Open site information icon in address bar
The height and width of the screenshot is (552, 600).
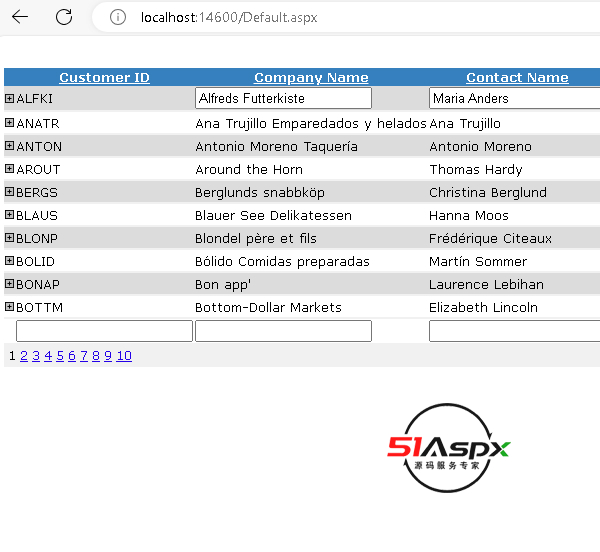coord(117,17)
